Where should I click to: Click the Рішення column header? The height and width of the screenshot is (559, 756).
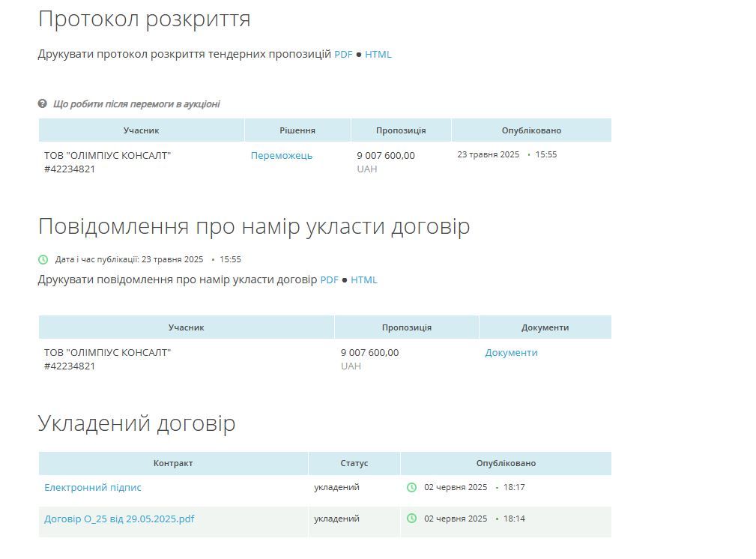(x=297, y=130)
